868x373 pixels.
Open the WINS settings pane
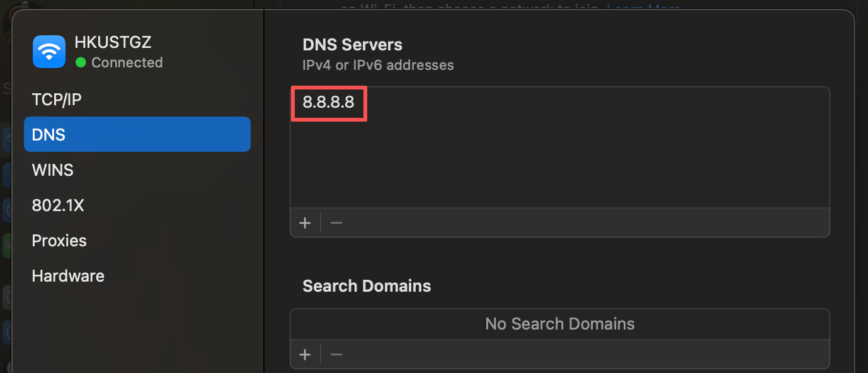tap(52, 169)
